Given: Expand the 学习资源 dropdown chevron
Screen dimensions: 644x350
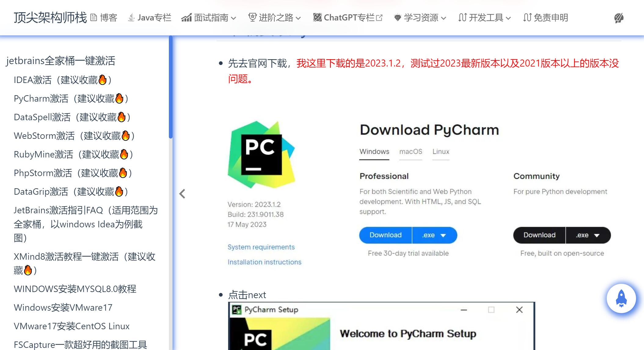Looking at the screenshot, I should pos(444,18).
